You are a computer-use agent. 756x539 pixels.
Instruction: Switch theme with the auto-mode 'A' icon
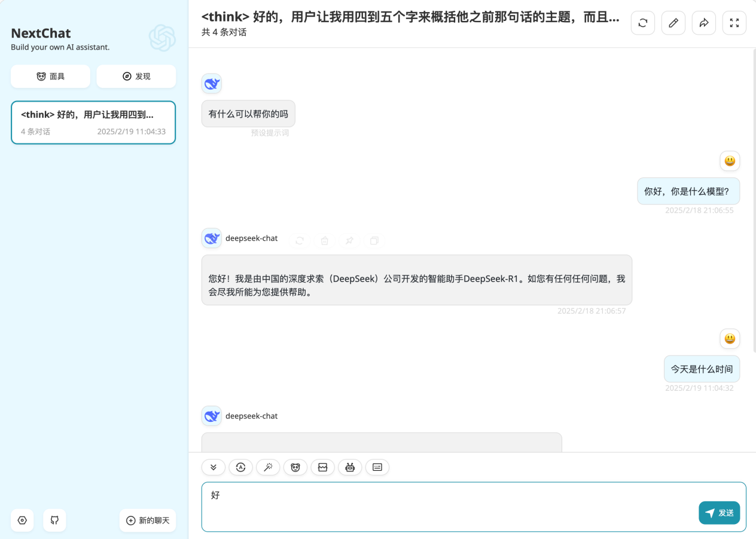pyautogui.click(x=240, y=467)
